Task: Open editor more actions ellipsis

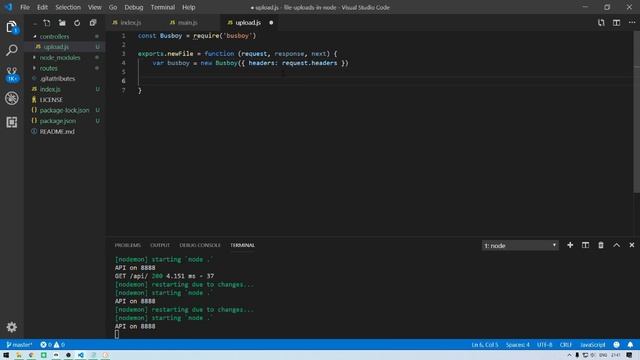Action: pos(632,23)
